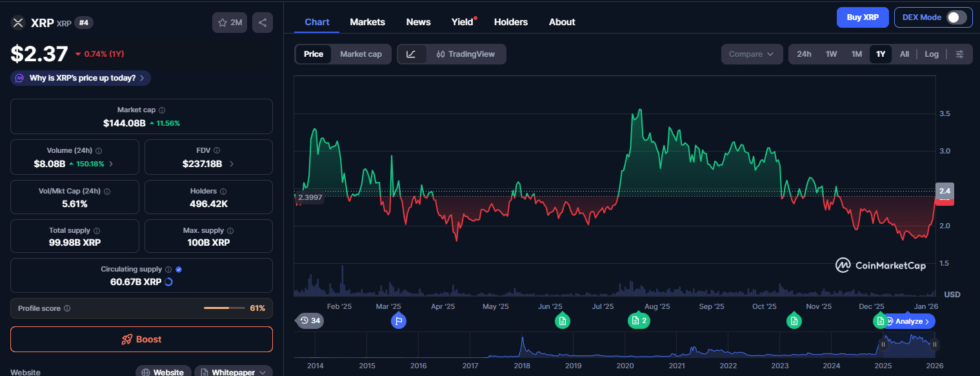Switch to the Holders tab
The height and width of the screenshot is (376, 980).
tap(510, 22)
